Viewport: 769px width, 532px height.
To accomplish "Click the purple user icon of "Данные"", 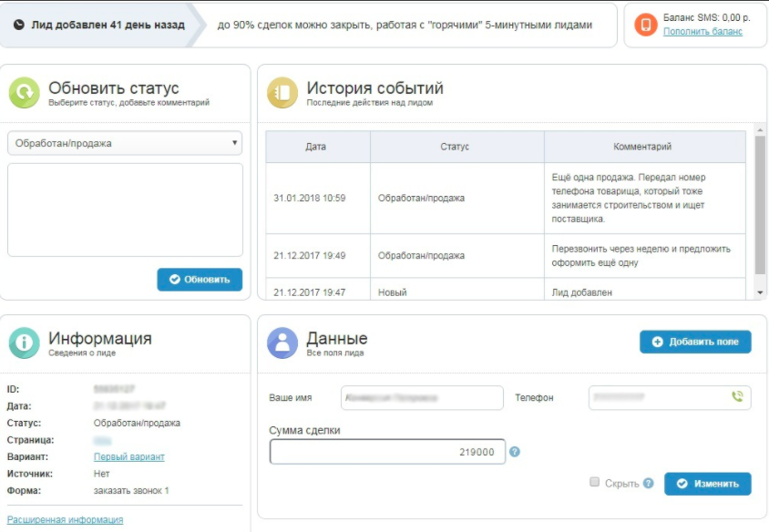I will (282, 343).
